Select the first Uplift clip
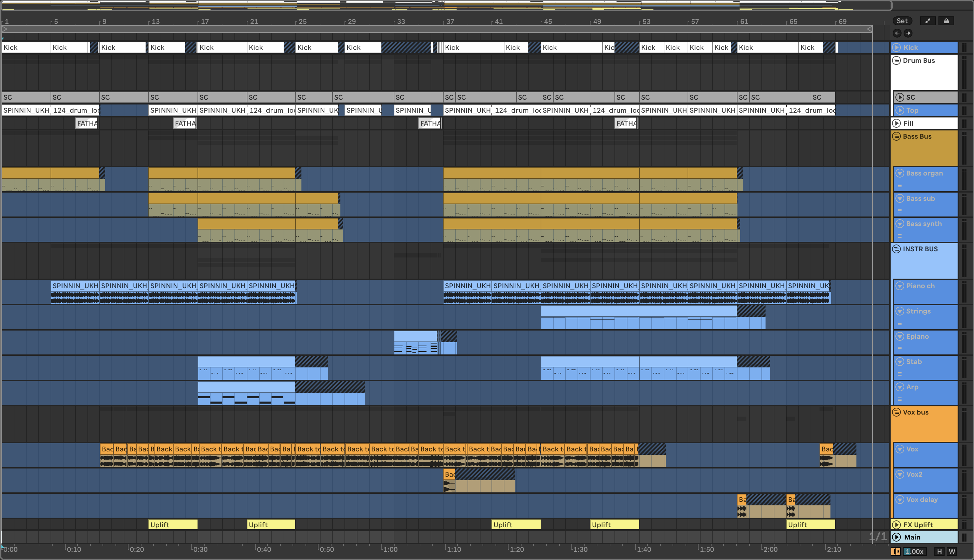 click(173, 524)
